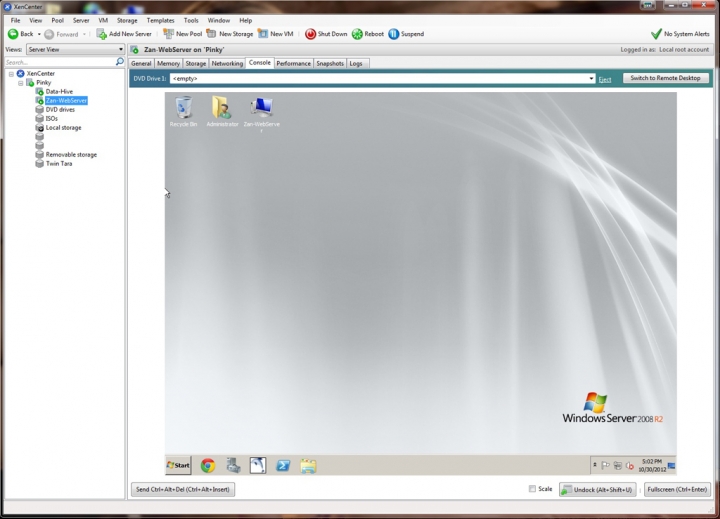This screenshot has height=519, width=720.
Task: Click the No System Alerts indicator
Action: (680, 34)
